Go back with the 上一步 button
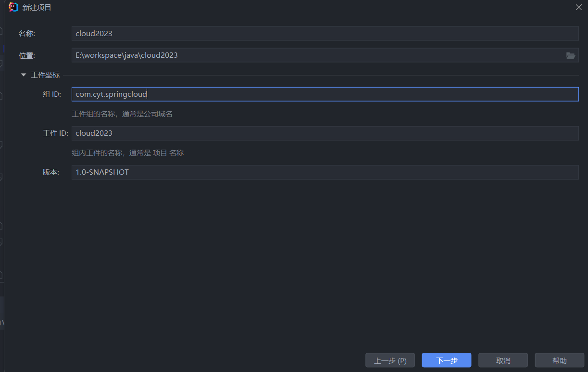Image resolution: width=588 pixels, height=372 pixels. click(390, 360)
